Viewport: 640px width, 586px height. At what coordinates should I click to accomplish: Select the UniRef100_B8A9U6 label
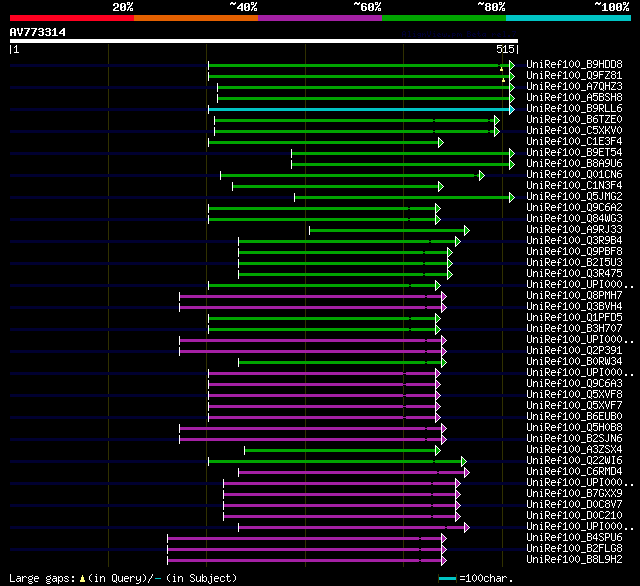[574, 163]
